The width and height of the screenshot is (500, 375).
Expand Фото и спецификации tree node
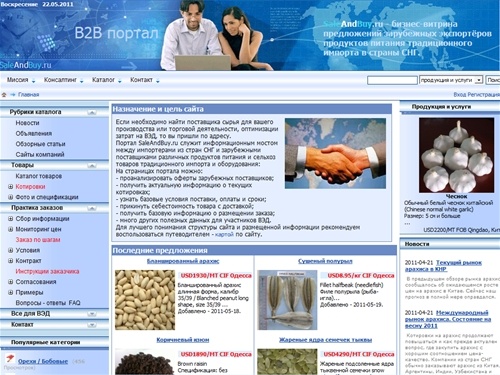[10, 197]
